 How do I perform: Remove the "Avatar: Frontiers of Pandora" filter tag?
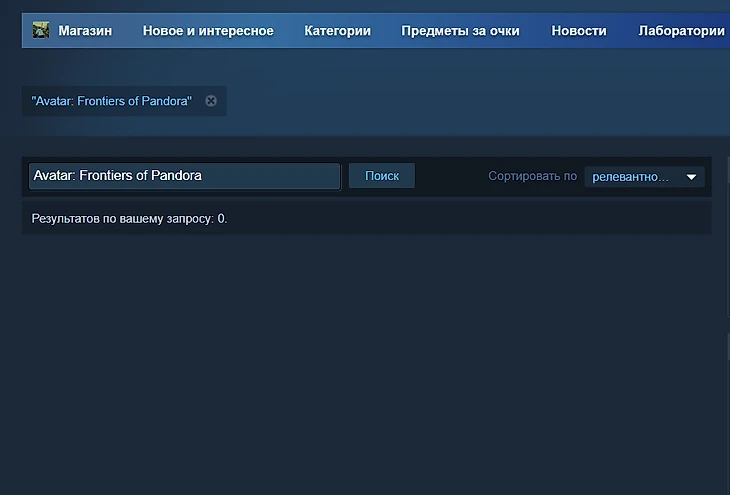click(x=211, y=101)
